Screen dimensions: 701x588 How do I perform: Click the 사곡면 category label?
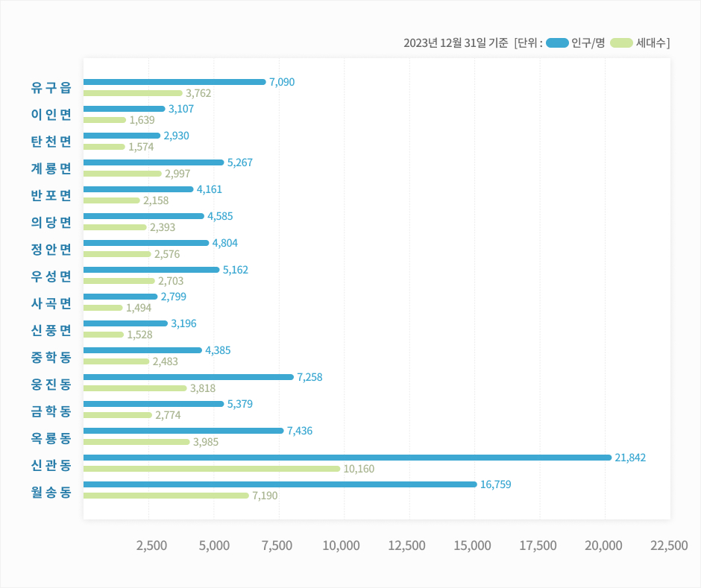51,303
